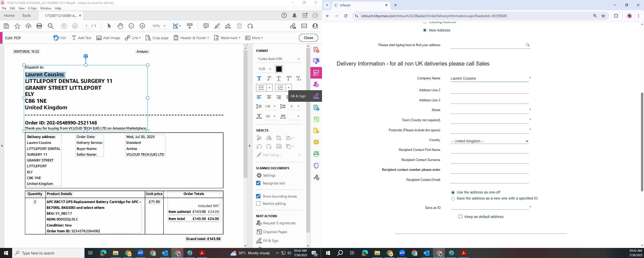644x258 pixels.
Task: Click the Print icon in Acrobat toolbar
Action: tap(39, 26)
